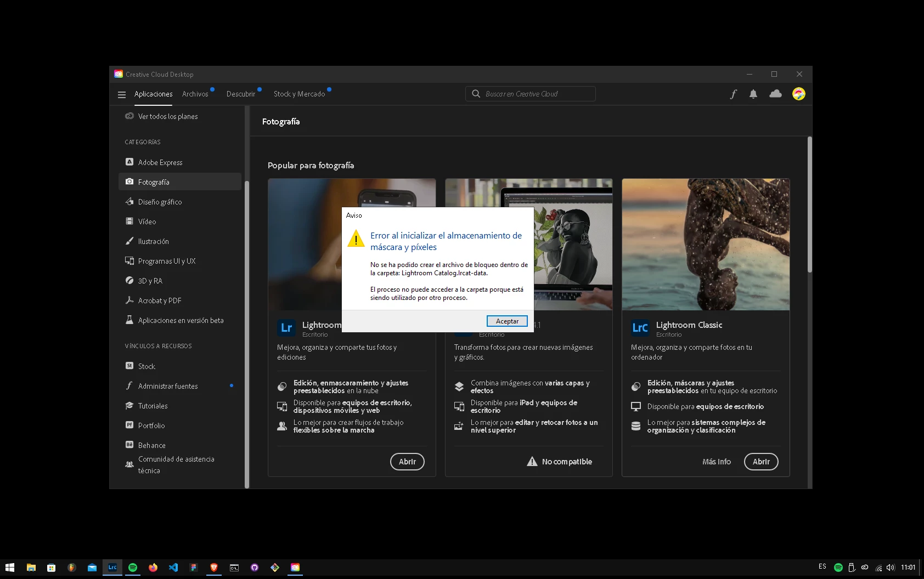Image resolution: width=924 pixels, height=579 pixels.
Task: Open the notifications bell
Action: pos(753,94)
